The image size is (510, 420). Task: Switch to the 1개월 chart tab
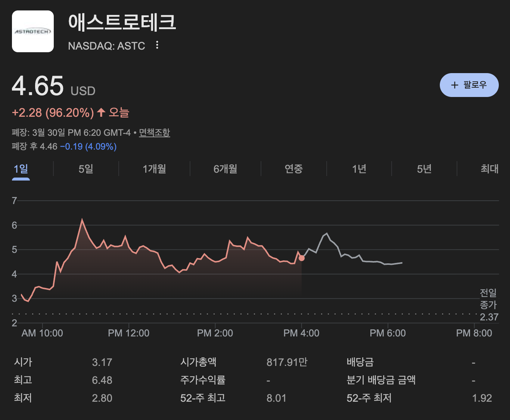click(154, 169)
